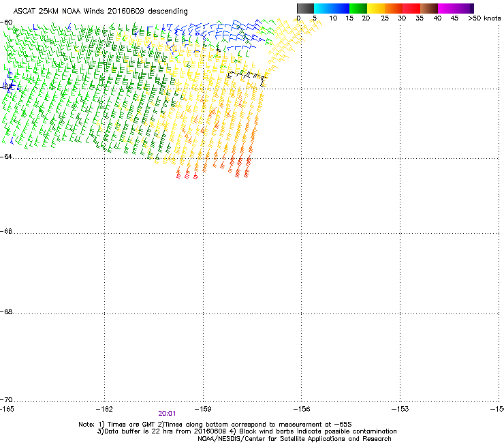Click the '10' label in the legend
This screenshot has width=504, height=443.
[333, 18]
